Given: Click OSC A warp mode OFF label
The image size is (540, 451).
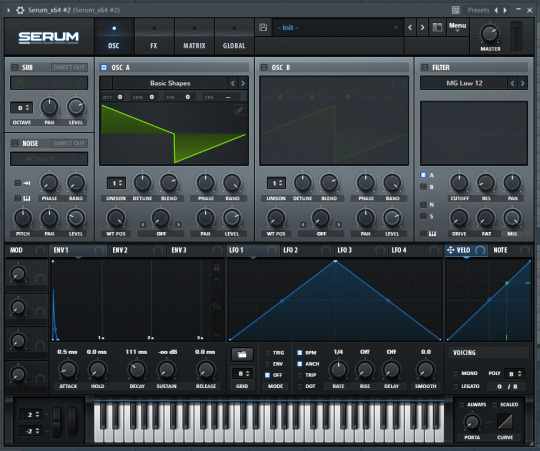Looking at the screenshot, I should (161, 234).
